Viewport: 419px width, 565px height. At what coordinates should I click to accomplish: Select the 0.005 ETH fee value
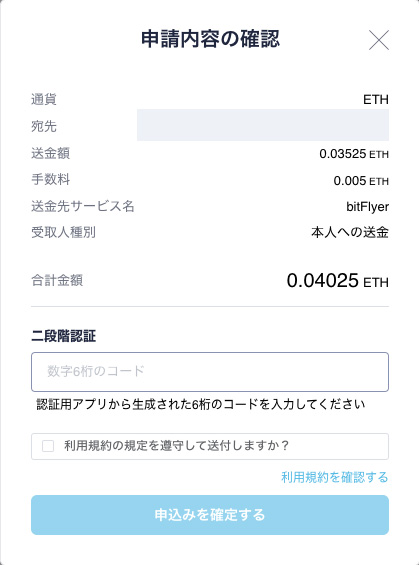(x=361, y=181)
